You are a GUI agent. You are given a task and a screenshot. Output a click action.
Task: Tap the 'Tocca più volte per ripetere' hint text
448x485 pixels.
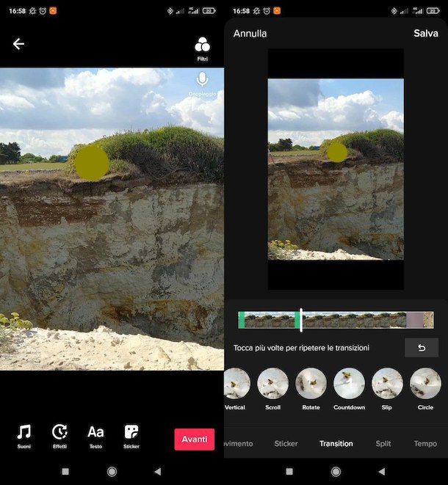tap(301, 348)
